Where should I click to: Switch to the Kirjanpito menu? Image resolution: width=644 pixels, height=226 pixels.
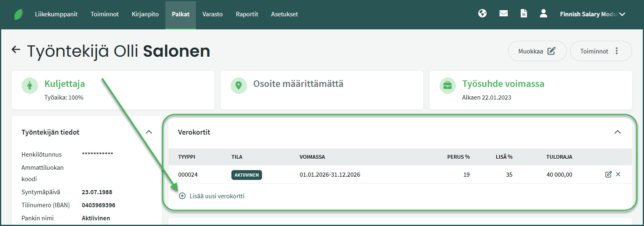tap(145, 14)
